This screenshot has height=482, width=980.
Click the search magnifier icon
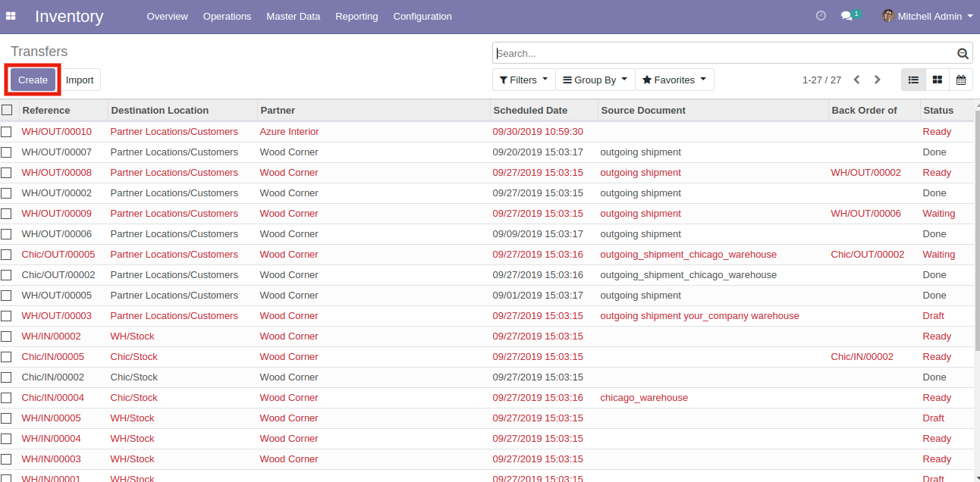click(963, 53)
